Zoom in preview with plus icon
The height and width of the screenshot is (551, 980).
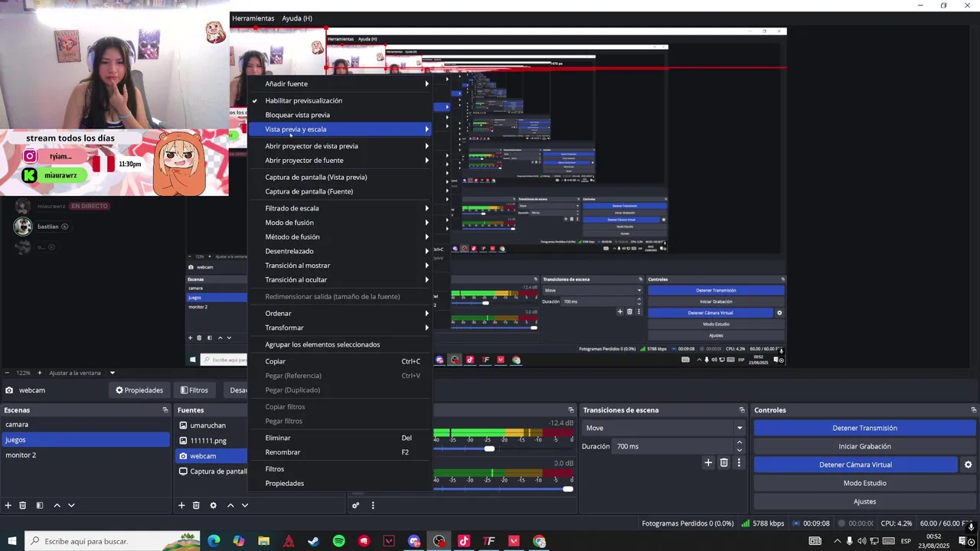(x=41, y=373)
